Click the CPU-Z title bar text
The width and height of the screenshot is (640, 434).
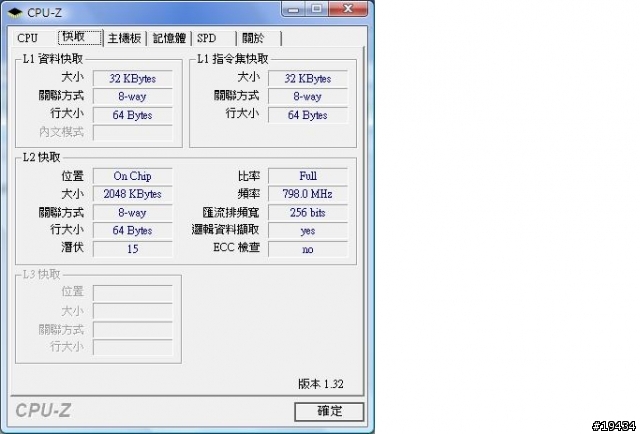(x=44, y=13)
